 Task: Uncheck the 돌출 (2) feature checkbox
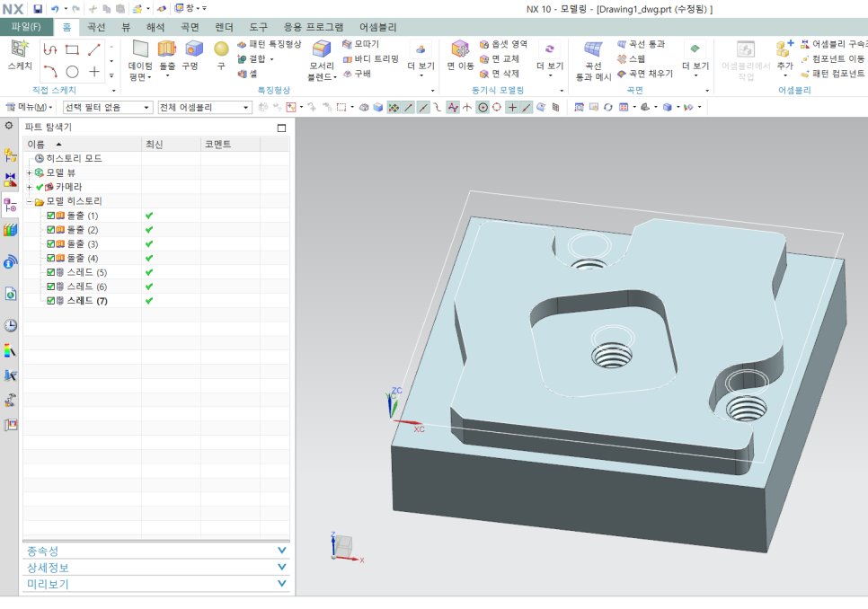pyautogui.click(x=51, y=230)
